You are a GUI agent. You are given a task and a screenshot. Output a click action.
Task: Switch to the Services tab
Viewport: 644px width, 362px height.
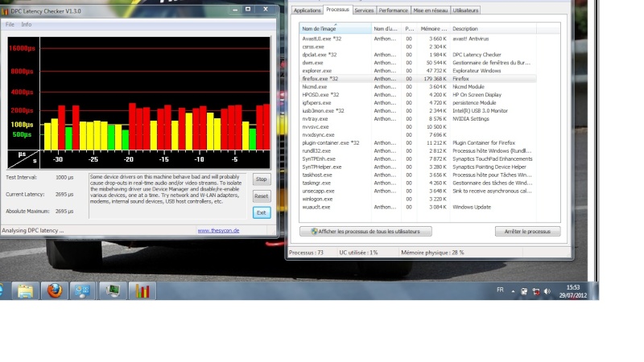click(364, 10)
